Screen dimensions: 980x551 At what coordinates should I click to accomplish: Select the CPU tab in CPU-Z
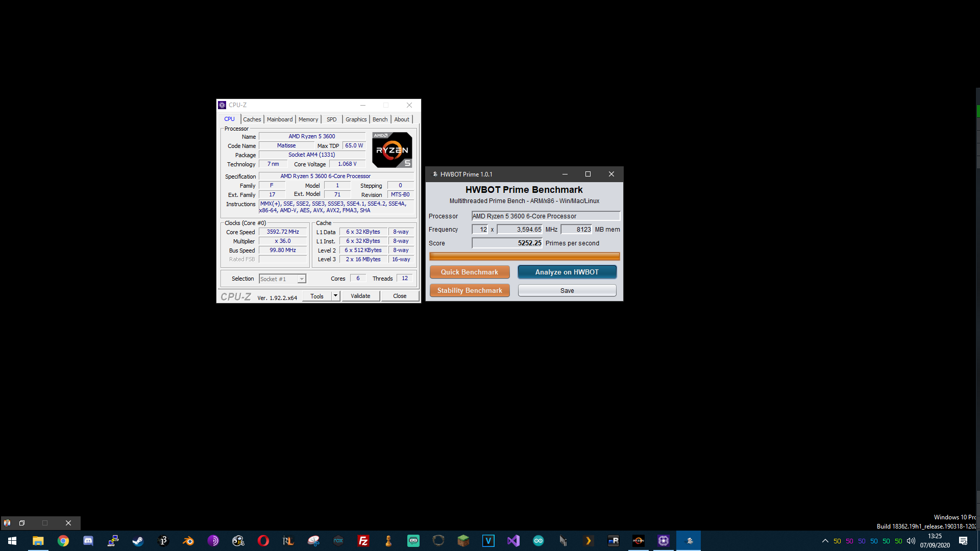coord(230,119)
